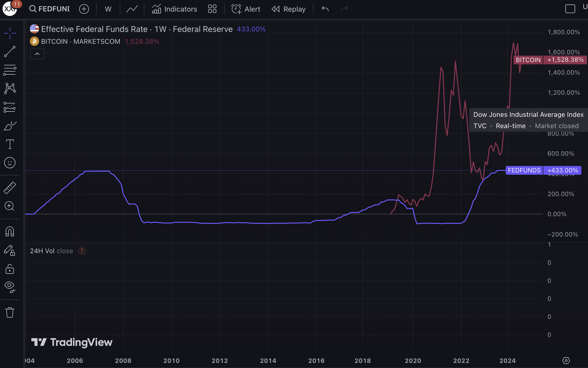Click the 1,800.00% price axis label
Viewport: 588px width, 368px height.
[564, 32]
